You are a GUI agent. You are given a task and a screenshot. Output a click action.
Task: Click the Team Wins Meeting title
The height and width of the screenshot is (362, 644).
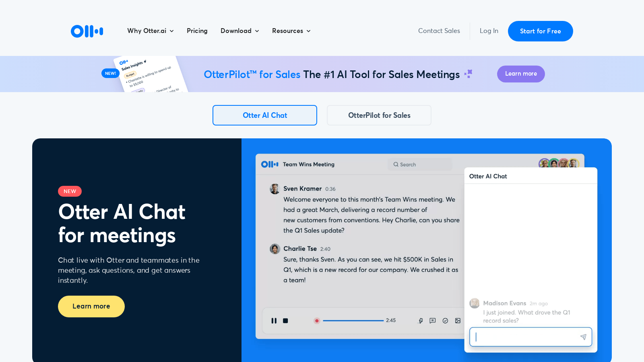pos(309,165)
